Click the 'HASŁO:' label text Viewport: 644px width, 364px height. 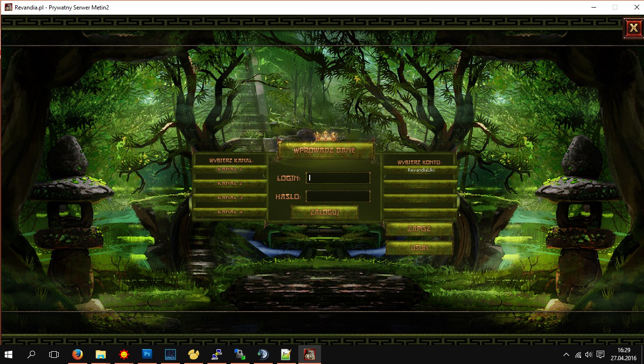[288, 197]
